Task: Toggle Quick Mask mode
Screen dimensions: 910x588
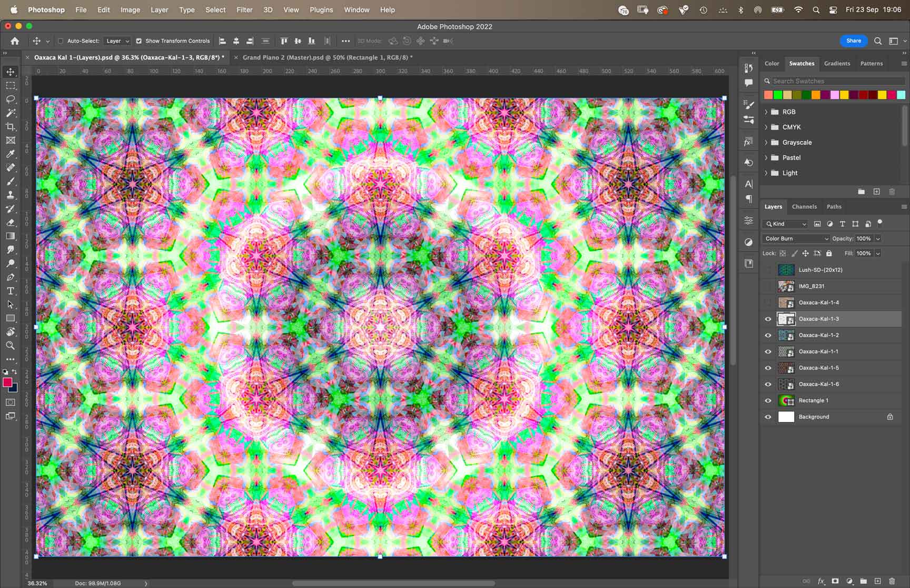Action: coord(11,402)
